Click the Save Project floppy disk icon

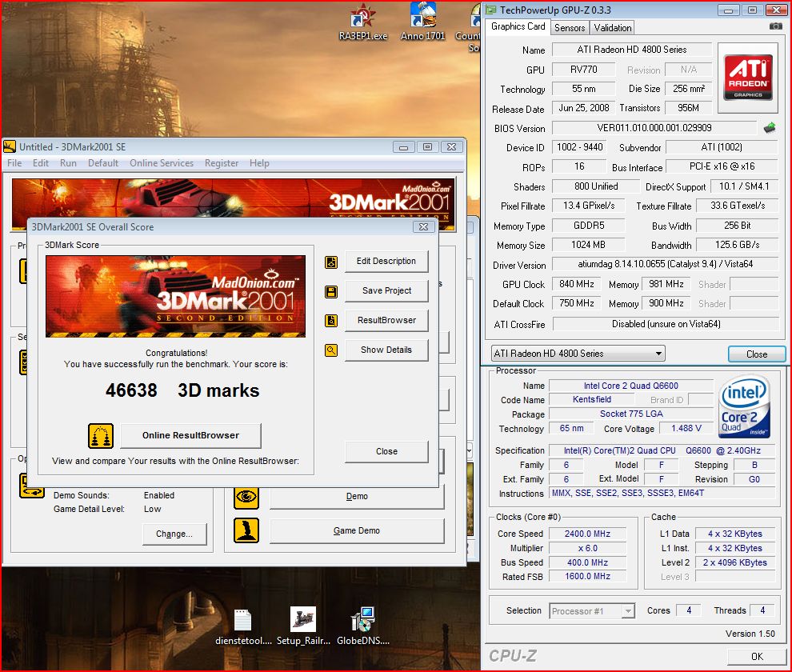(x=331, y=291)
